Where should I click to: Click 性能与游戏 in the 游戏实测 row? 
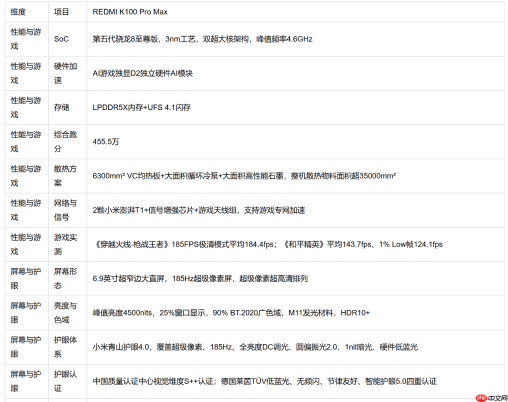(26, 244)
